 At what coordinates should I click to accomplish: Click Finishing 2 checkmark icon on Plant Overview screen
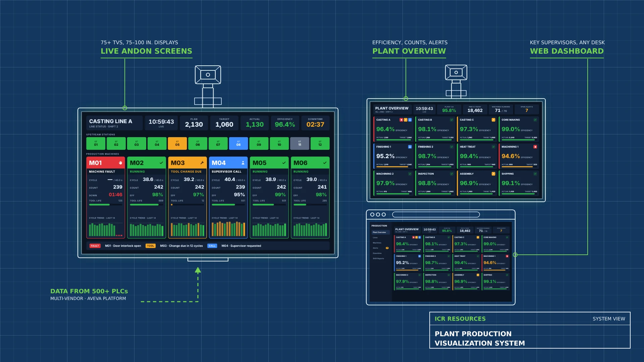[451, 147]
